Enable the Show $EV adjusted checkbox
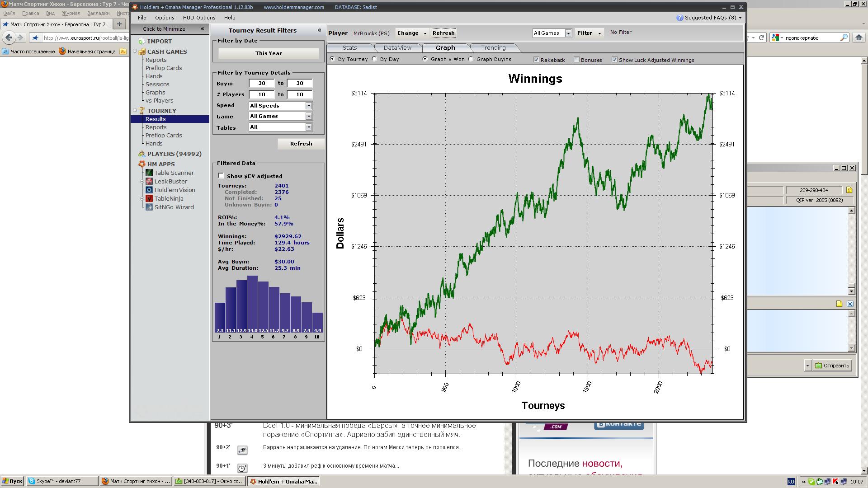Viewport: 868px width, 488px height. (x=221, y=176)
